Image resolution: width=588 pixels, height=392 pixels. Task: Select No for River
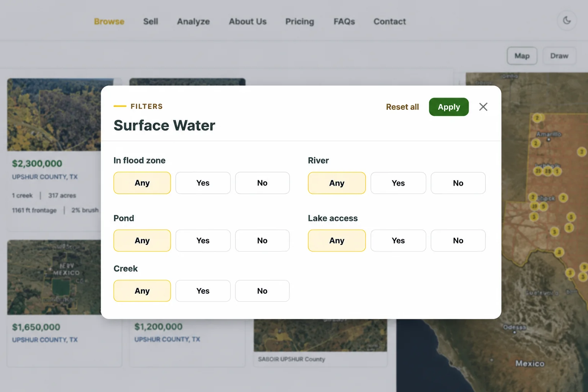458,183
